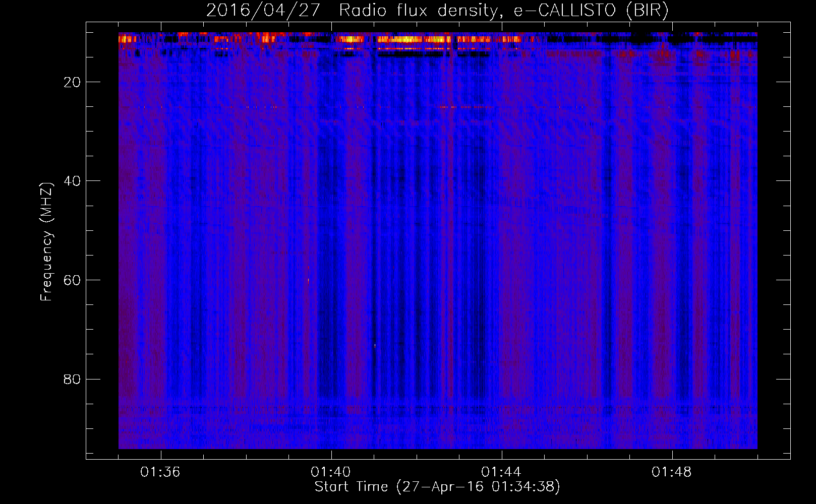Click the 01:44 time tick label
The height and width of the screenshot is (504, 816).
501,472
